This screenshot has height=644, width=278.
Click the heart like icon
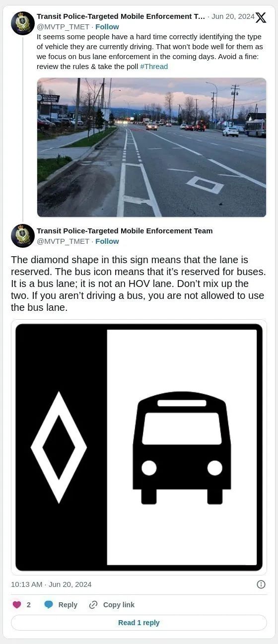click(x=17, y=605)
